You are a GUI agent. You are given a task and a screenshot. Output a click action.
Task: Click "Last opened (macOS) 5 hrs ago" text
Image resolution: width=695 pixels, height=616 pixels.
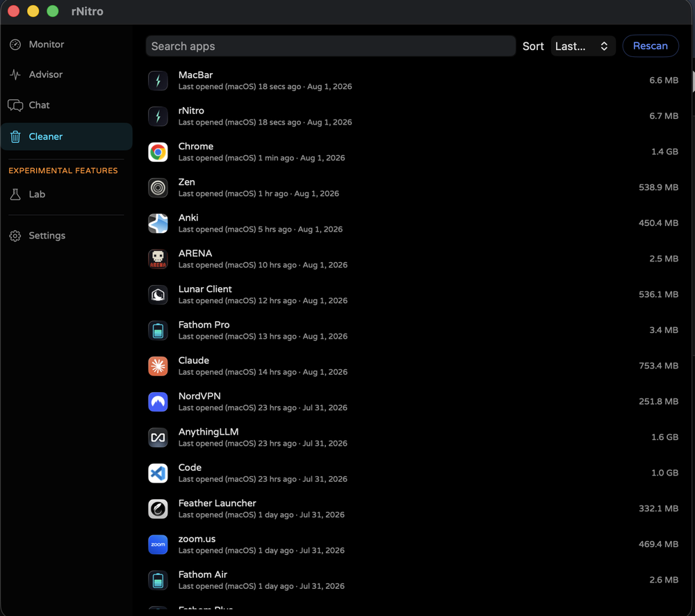pos(235,229)
